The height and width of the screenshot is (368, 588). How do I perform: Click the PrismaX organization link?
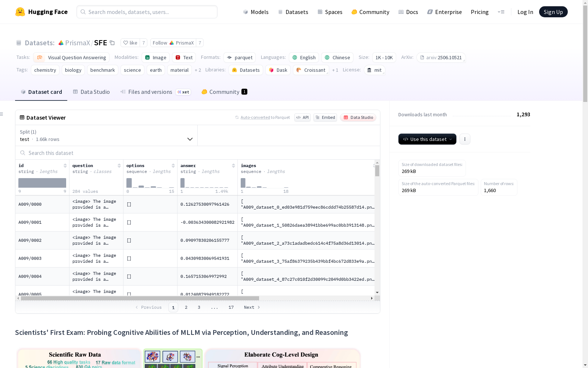[74, 43]
